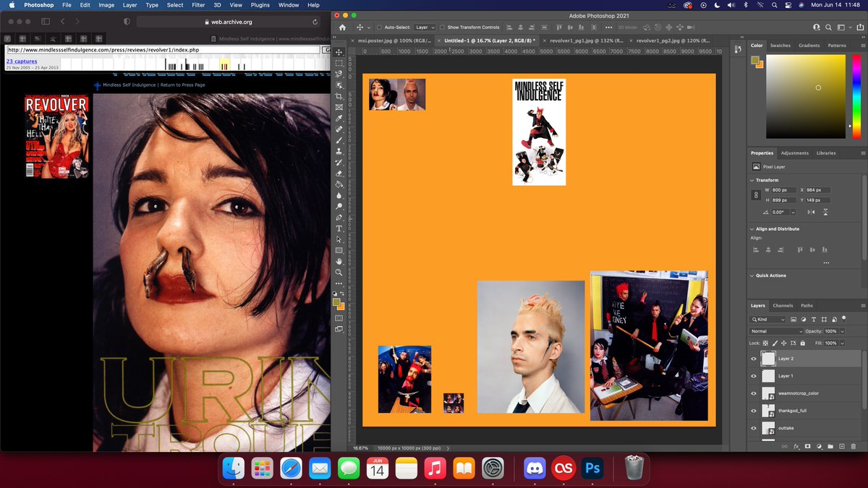
Task: Collapse Align and Distribute section
Action: click(752, 228)
